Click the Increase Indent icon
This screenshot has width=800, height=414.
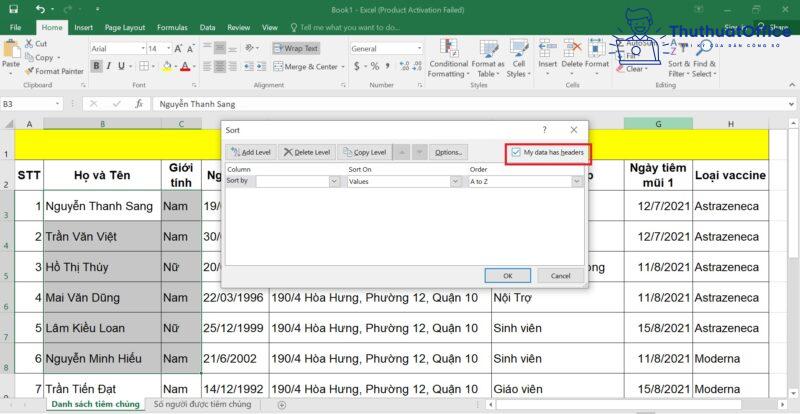pyautogui.click(x=263, y=66)
